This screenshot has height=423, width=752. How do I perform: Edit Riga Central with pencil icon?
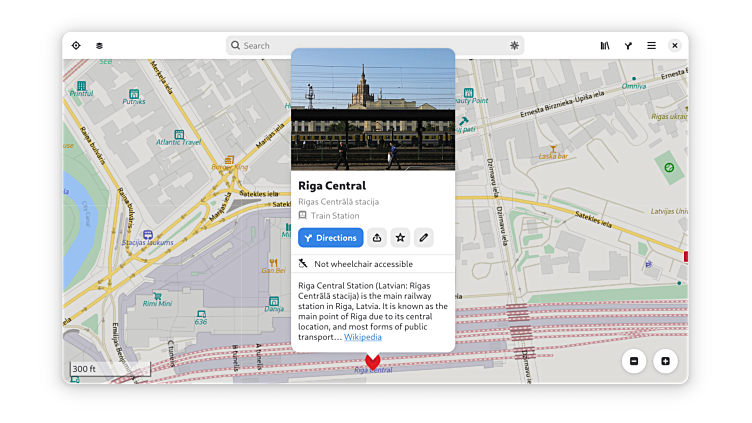click(424, 238)
